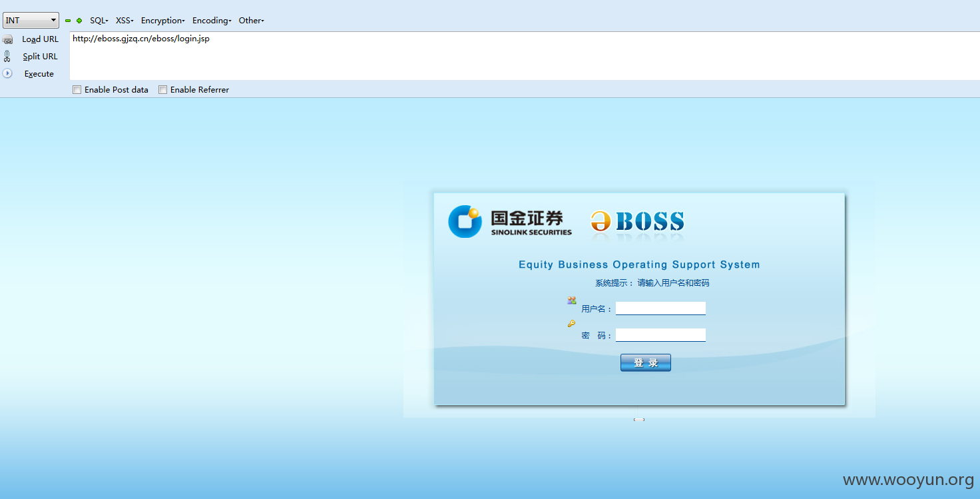Screen dimensions: 980x499
Task: Open the INT type dropdown
Action: point(31,21)
